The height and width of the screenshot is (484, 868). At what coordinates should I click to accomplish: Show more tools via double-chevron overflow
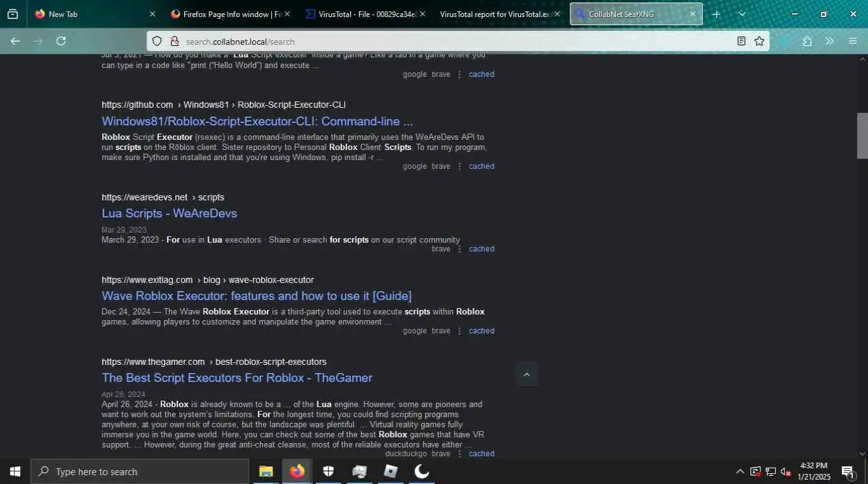[830, 41]
